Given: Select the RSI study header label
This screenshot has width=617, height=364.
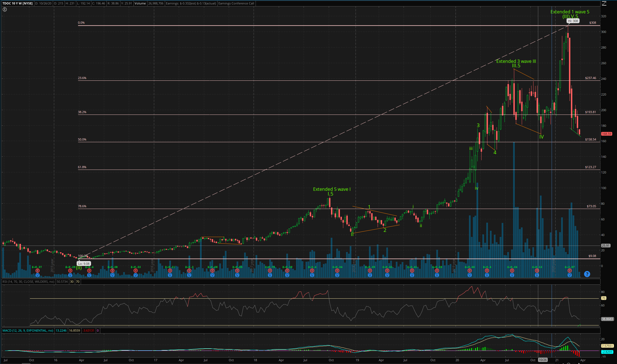Looking at the screenshot, I should [x=28, y=282].
